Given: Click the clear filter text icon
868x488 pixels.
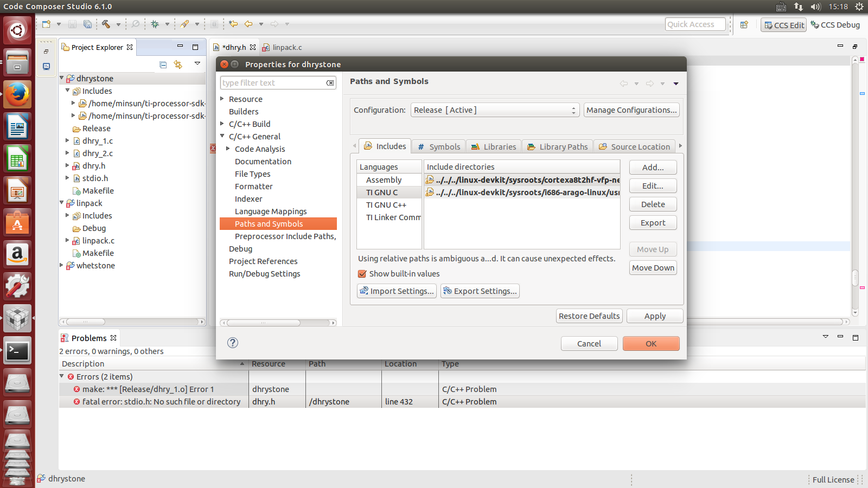Looking at the screenshot, I should click(330, 83).
